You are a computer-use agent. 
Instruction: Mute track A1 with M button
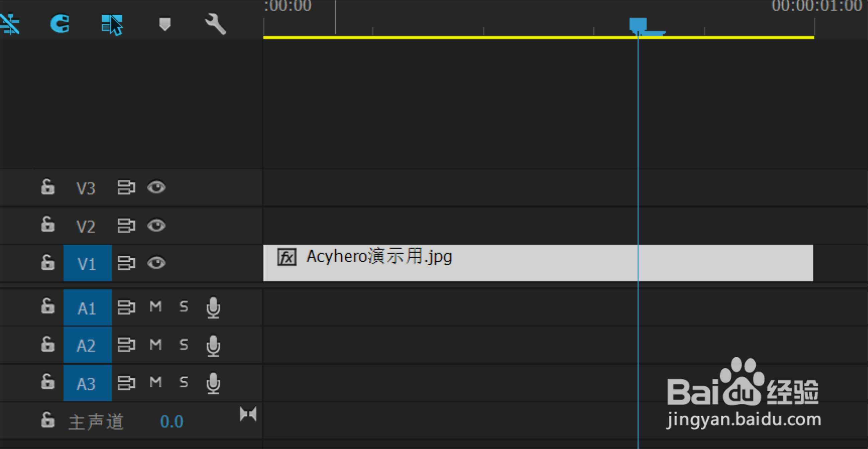coord(156,306)
